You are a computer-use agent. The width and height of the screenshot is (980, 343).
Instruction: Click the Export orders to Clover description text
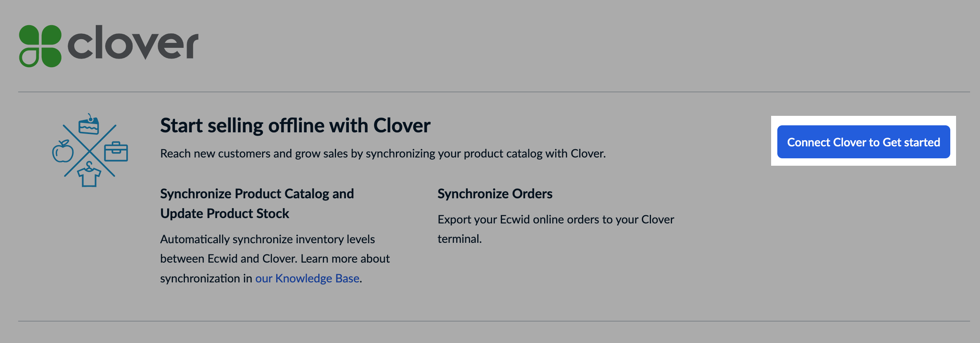(555, 229)
